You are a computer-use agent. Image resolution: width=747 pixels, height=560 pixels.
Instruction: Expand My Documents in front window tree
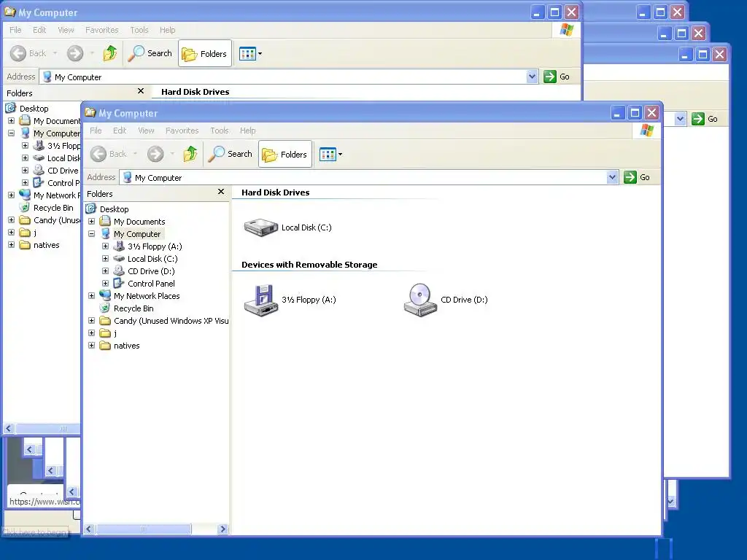click(91, 222)
